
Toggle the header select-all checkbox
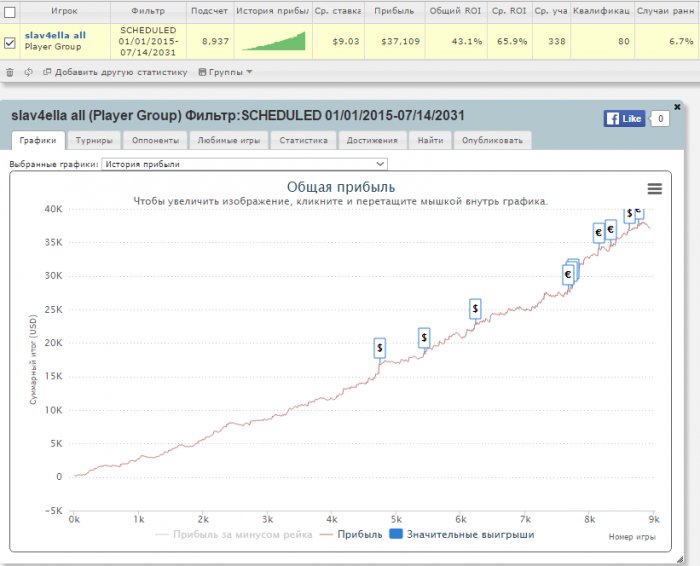click(x=9, y=12)
